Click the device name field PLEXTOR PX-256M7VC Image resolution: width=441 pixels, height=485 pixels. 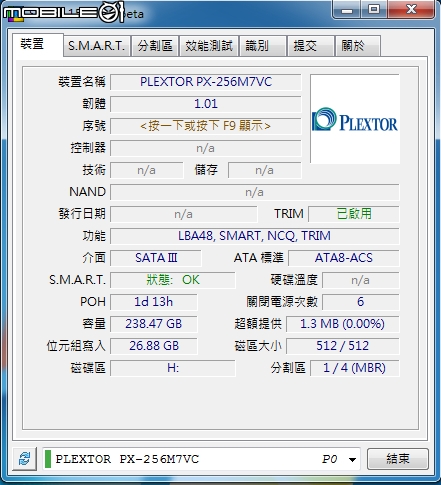[206, 82]
